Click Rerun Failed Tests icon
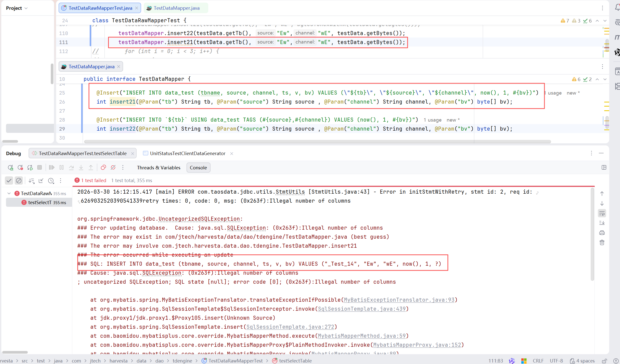620x364 pixels. pos(20,168)
